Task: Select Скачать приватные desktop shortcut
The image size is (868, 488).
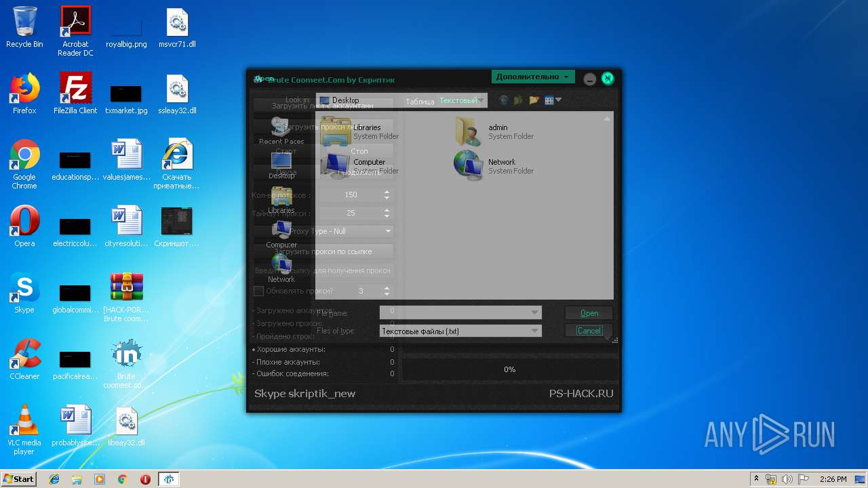Action: point(177,165)
